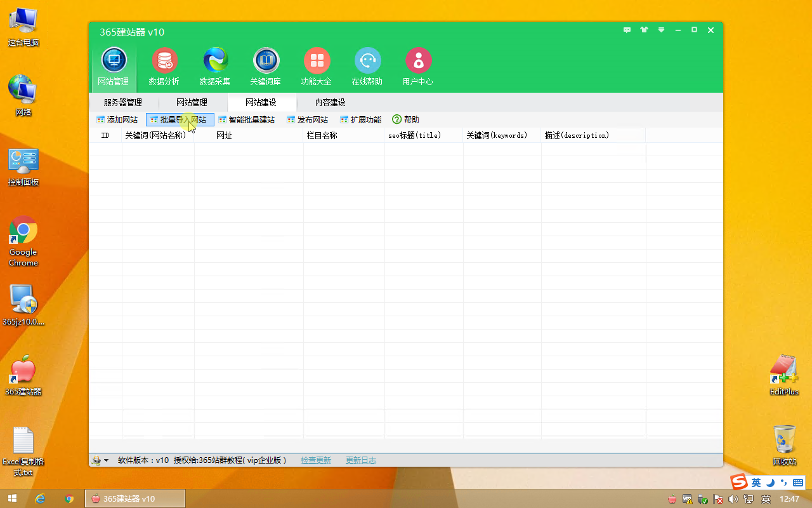Select the 网络 desktop icon

coord(23,95)
